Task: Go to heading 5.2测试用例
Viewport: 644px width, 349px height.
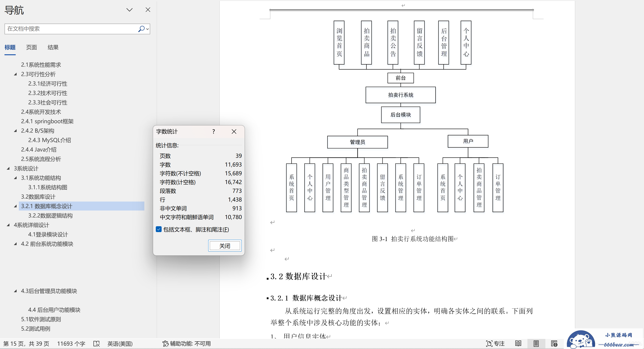Action: 35,329
